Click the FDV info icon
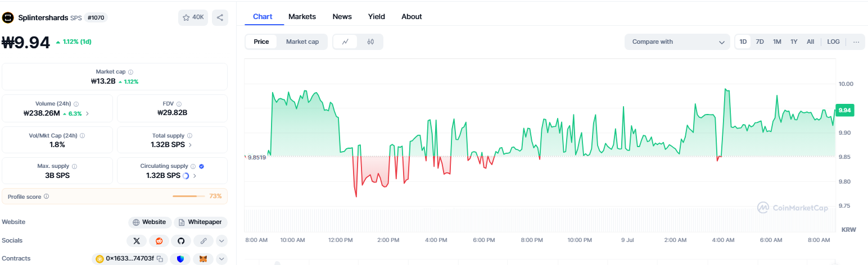The height and width of the screenshot is (265, 868). [179, 104]
